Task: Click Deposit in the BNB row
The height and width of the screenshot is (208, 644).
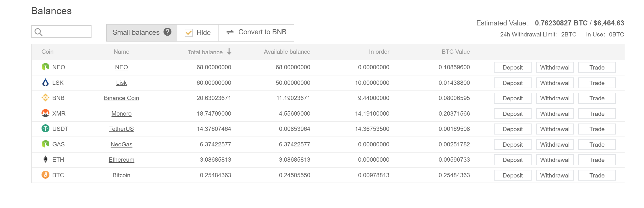Action: point(513,98)
